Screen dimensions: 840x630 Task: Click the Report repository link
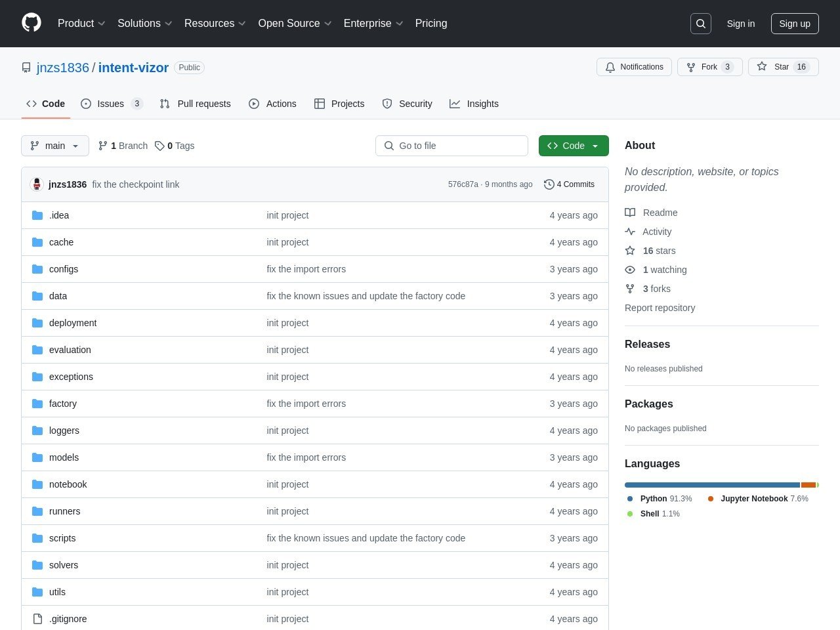click(x=660, y=308)
